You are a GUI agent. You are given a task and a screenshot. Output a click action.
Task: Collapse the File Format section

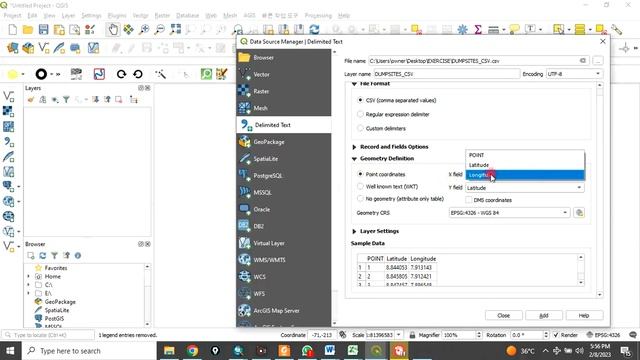point(354,84)
